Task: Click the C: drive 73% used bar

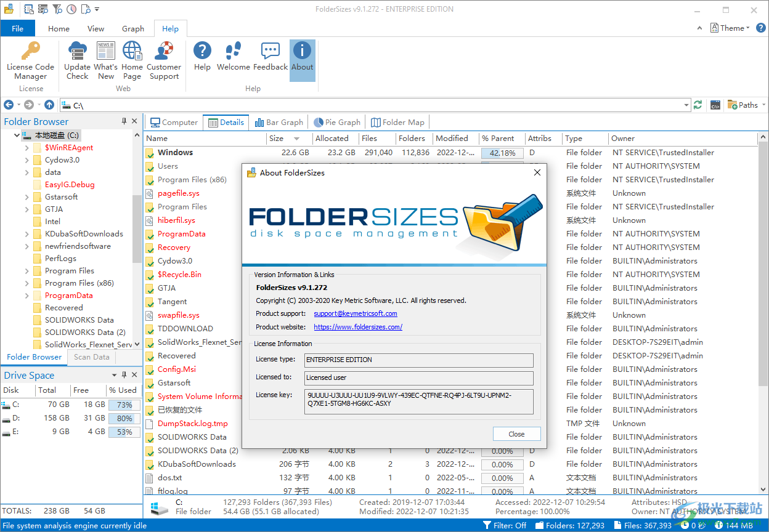Action: [x=124, y=405]
